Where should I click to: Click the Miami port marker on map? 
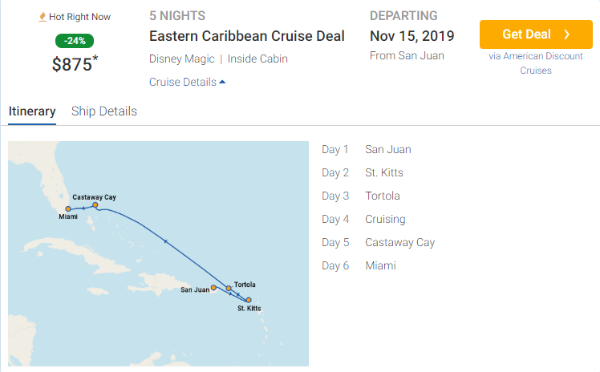point(68,209)
